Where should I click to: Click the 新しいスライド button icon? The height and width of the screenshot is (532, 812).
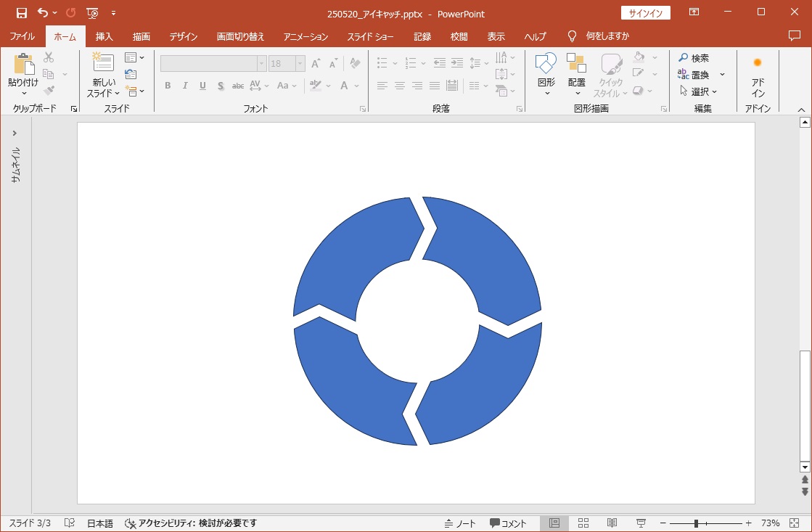point(104,63)
